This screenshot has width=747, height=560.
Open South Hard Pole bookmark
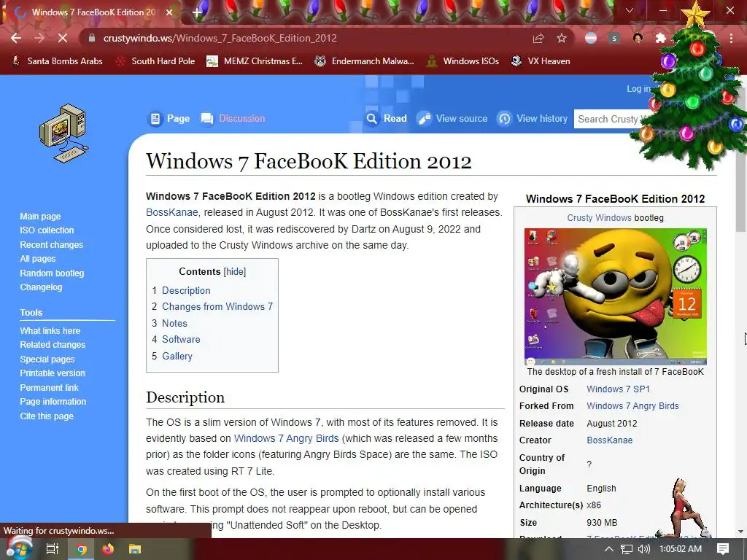156,61
